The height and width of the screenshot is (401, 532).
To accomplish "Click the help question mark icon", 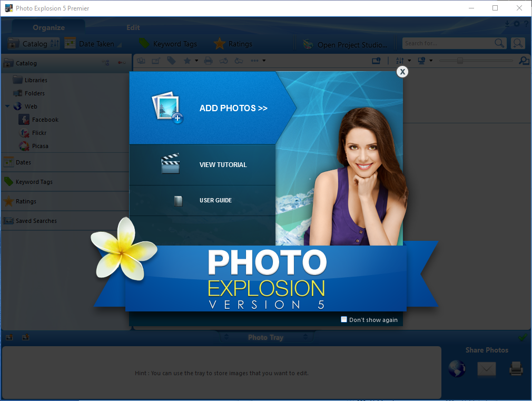I will pyautogui.click(x=526, y=24).
